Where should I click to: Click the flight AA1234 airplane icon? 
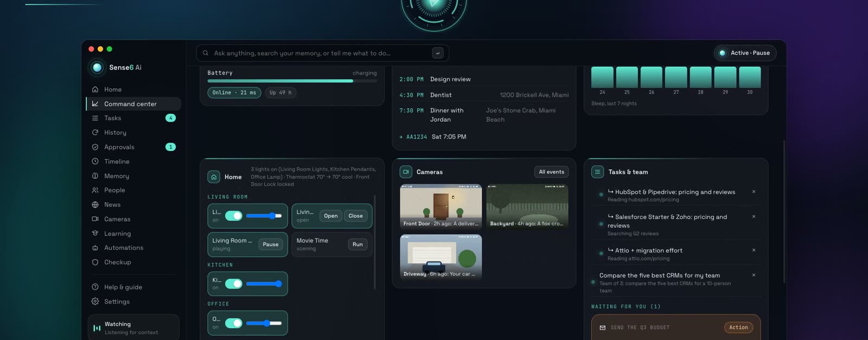(x=401, y=137)
